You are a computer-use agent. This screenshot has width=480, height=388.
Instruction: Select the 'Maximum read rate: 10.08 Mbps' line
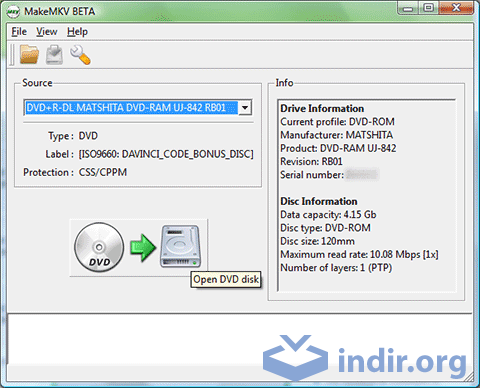359,255
